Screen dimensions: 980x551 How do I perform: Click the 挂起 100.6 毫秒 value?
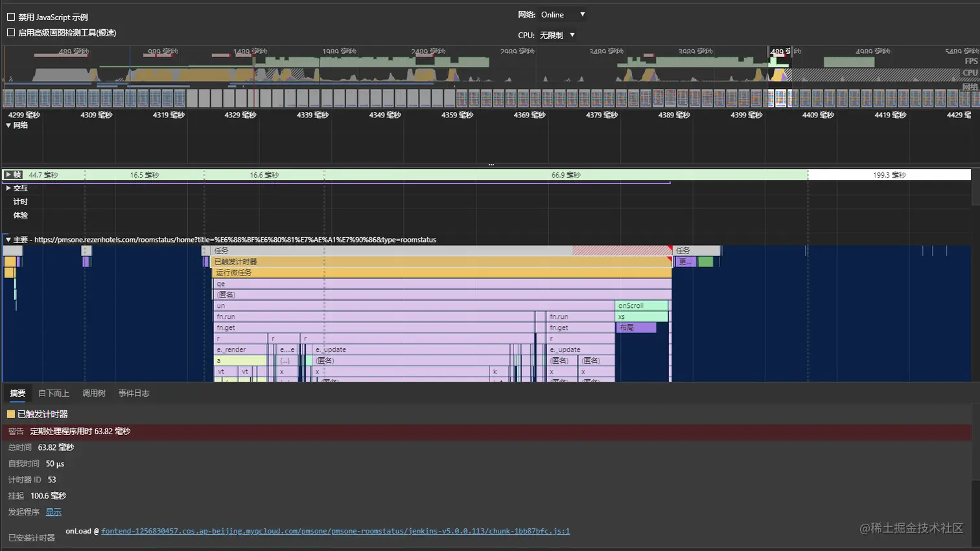[49, 496]
